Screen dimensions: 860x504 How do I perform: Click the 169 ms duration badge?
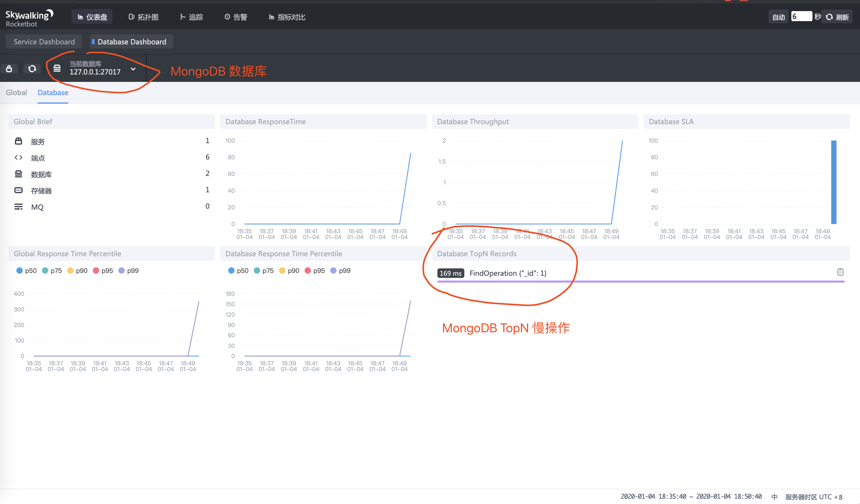coord(451,273)
